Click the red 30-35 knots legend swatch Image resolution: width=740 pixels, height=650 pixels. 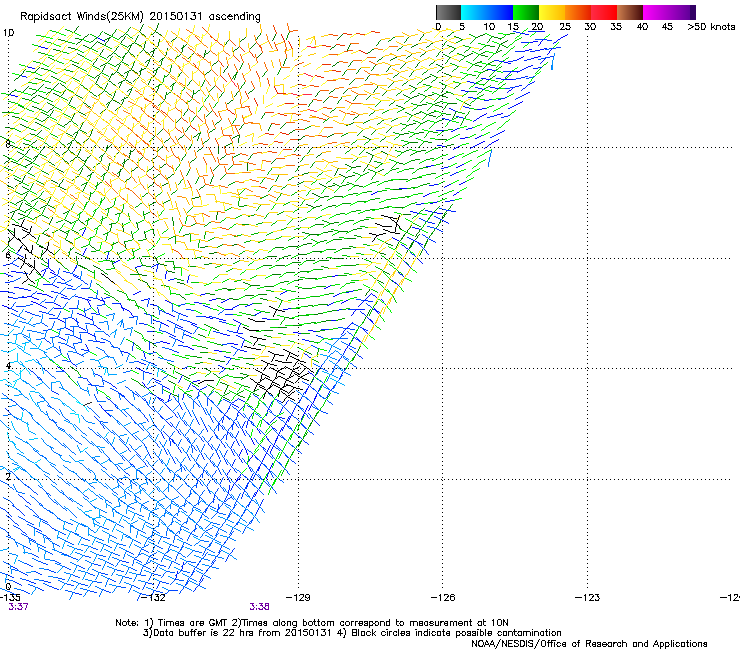tap(604, 12)
